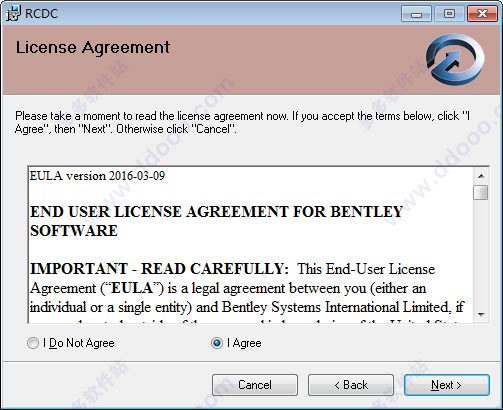Close the RCDC installer window

tap(482, 14)
